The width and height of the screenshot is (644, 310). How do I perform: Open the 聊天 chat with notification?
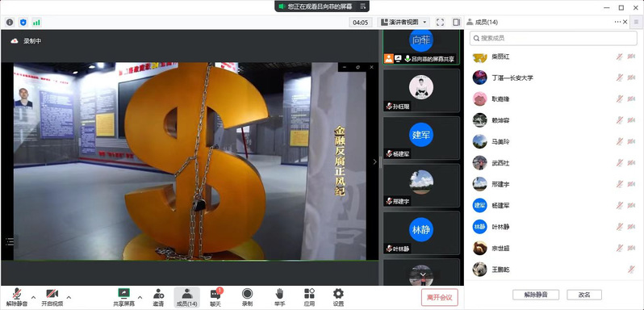tap(215, 297)
